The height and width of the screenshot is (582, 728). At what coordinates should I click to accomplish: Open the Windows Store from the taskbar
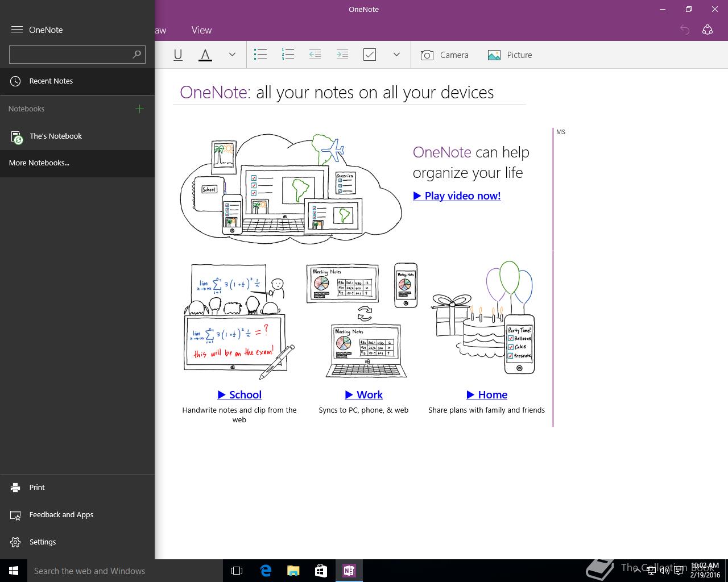tap(321, 571)
